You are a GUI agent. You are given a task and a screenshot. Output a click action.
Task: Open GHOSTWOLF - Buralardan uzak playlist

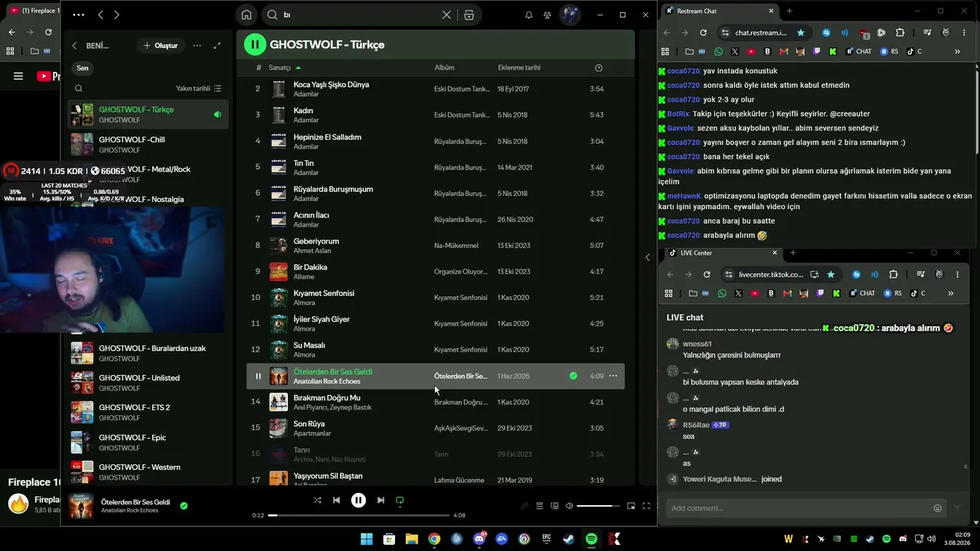click(x=149, y=353)
